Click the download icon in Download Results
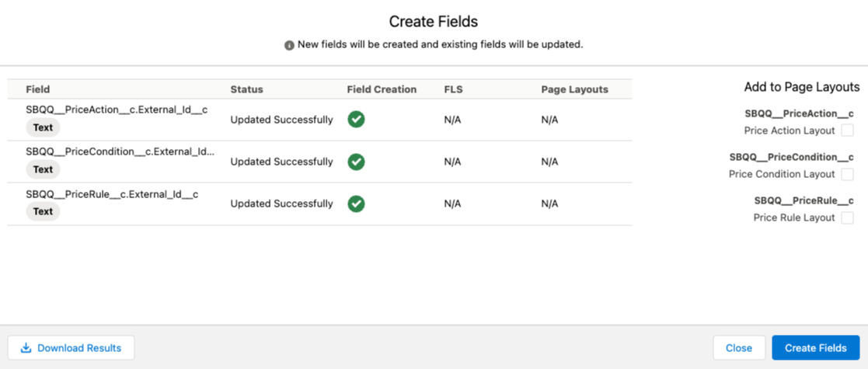Screen dimensions: 868x369 26,348
